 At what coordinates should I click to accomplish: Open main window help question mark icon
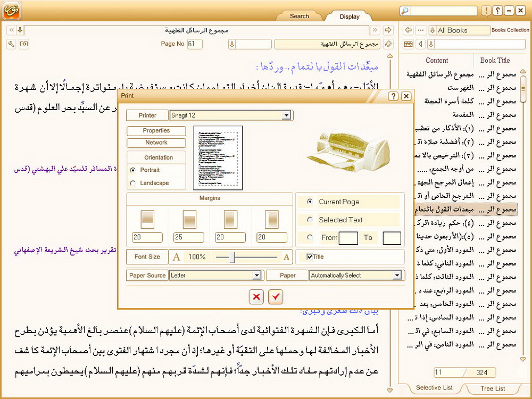click(x=498, y=11)
